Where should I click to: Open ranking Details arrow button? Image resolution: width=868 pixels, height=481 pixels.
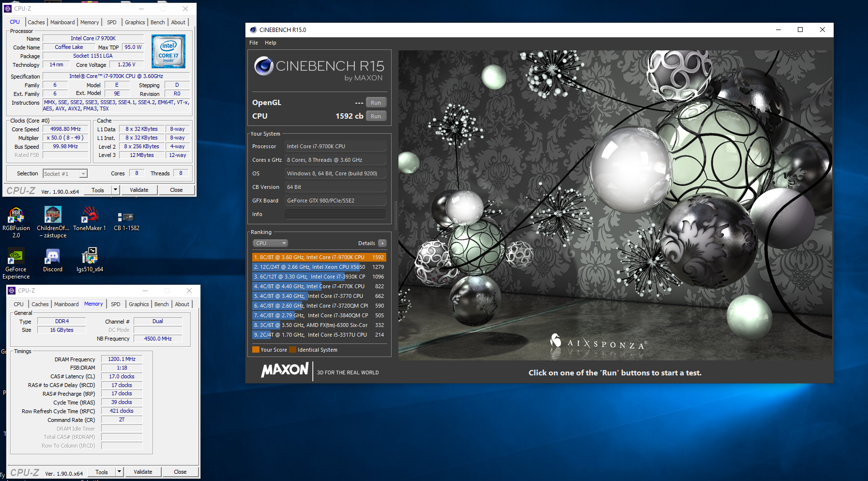pyautogui.click(x=382, y=243)
